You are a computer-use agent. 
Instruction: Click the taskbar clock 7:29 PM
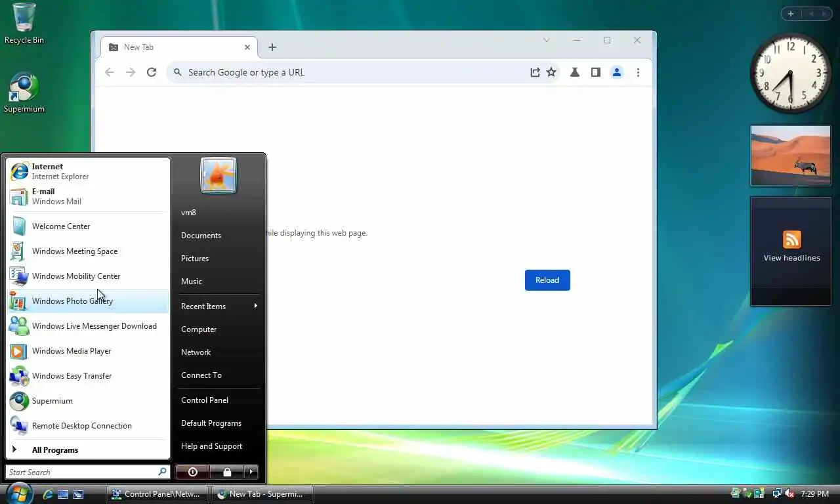(814, 494)
